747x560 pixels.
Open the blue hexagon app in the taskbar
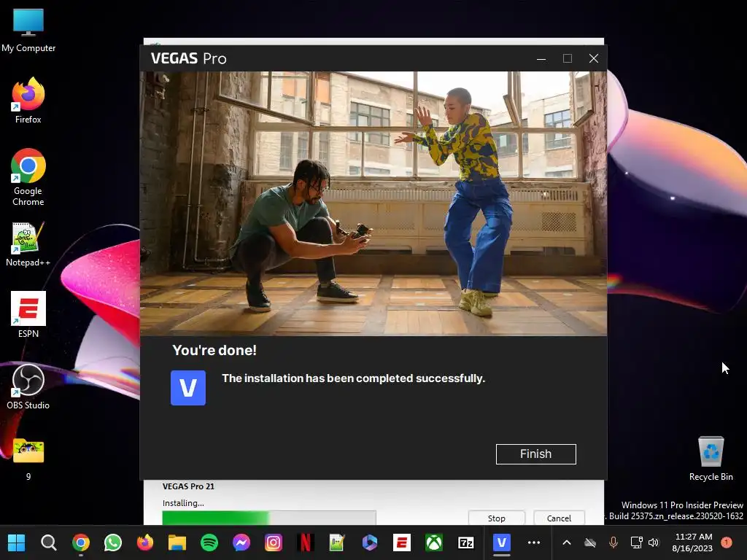tap(370, 542)
